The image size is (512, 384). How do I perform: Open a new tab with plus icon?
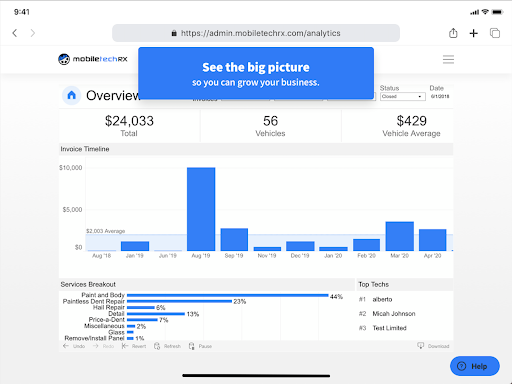473,33
